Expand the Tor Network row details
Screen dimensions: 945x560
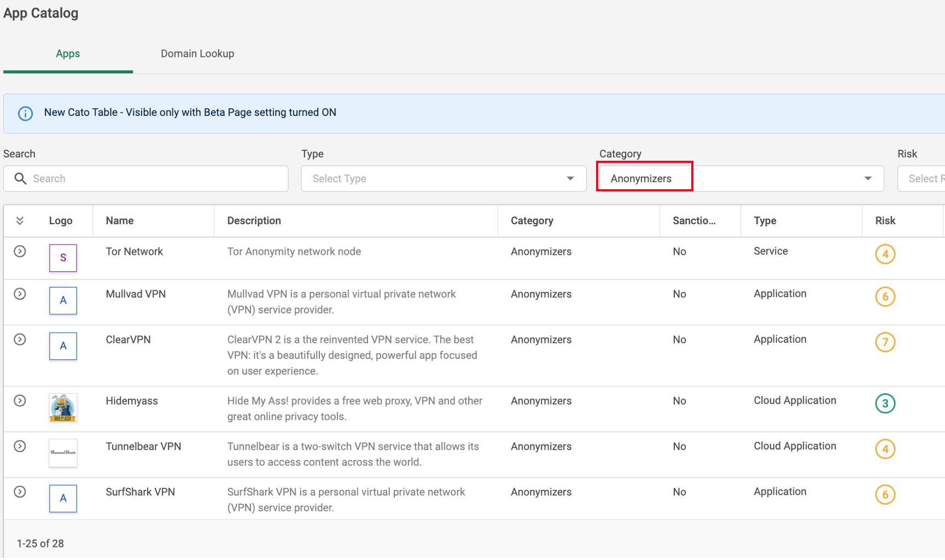[20, 251]
